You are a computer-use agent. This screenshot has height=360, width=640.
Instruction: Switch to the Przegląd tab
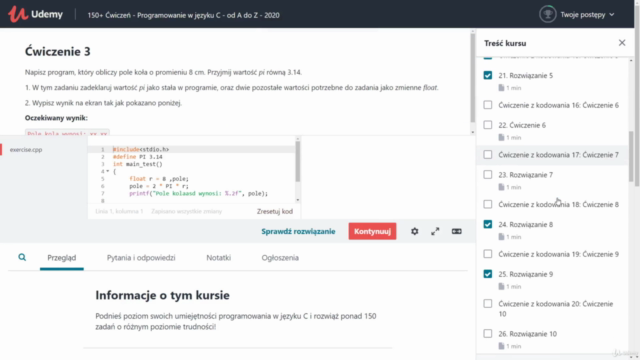coord(62,258)
